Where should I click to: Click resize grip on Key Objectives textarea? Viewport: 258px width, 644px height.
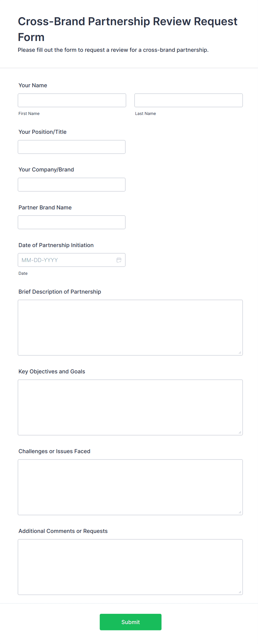tap(240, 432)
